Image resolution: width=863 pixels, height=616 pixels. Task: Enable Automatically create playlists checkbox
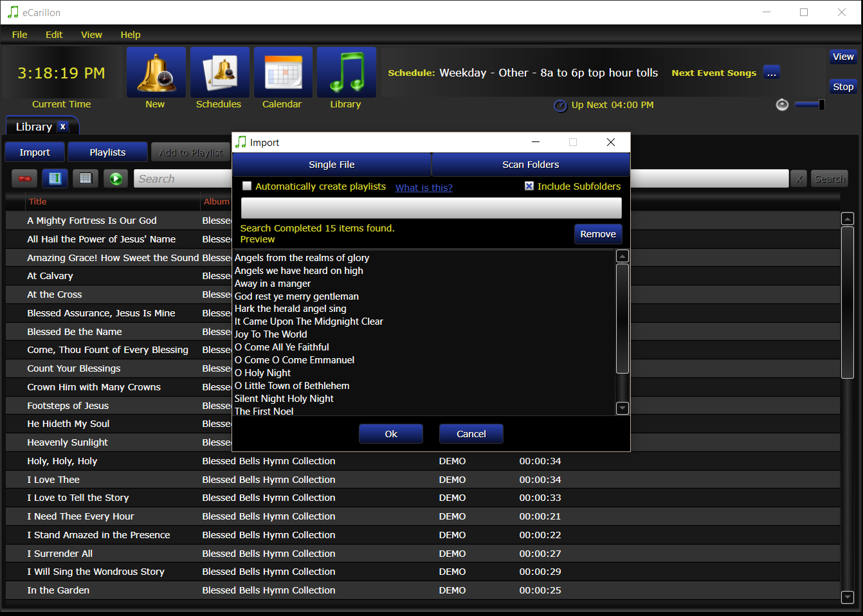click(x=247, y=186)
